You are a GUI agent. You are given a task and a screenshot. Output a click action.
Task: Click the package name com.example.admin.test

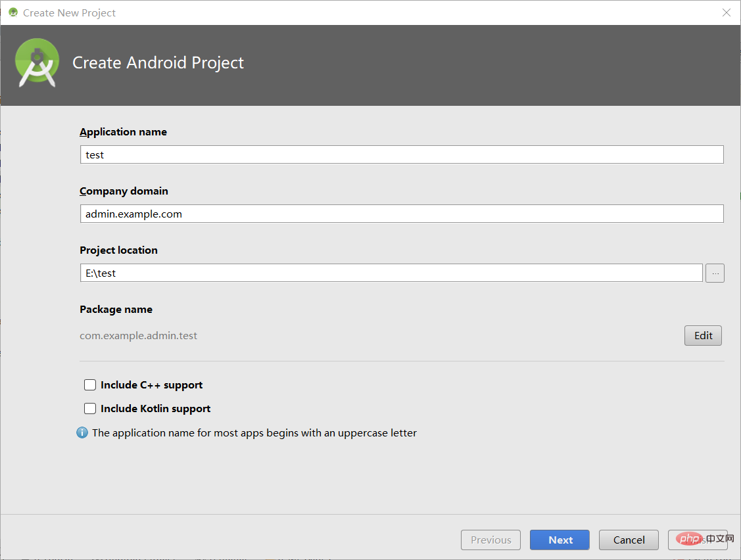click(x=138, y=335)
